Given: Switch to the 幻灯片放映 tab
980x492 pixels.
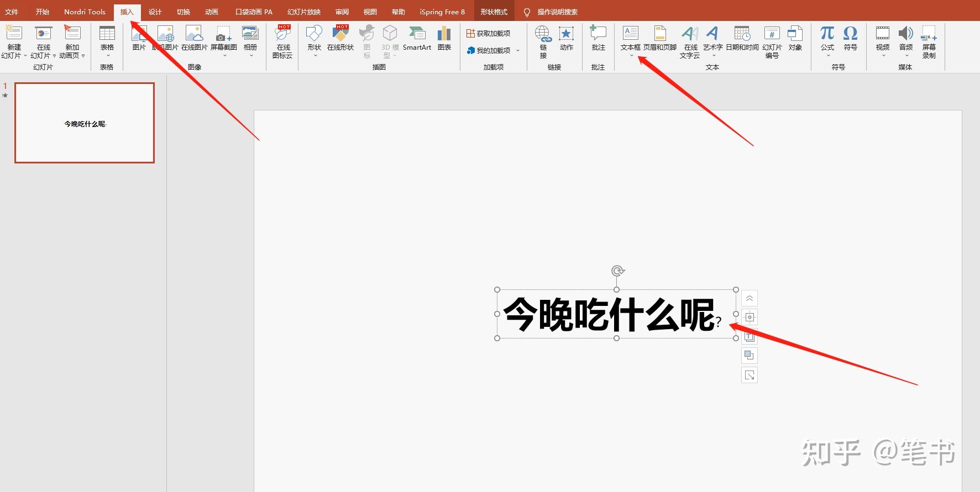Looking at the screenshot, I should pos(304,12).
